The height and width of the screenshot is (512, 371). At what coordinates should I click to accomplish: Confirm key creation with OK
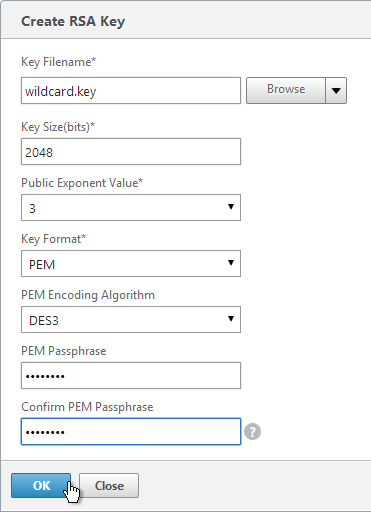41,485
